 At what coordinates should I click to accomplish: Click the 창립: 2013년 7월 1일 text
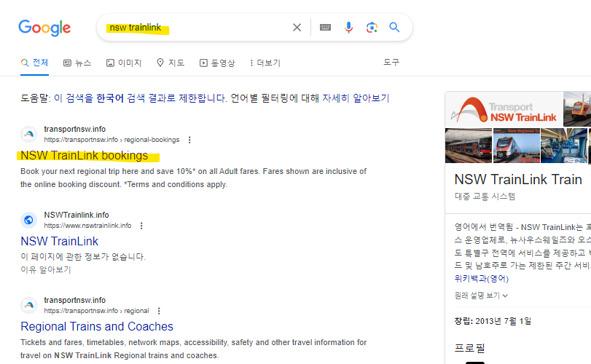tap(493, 321)
